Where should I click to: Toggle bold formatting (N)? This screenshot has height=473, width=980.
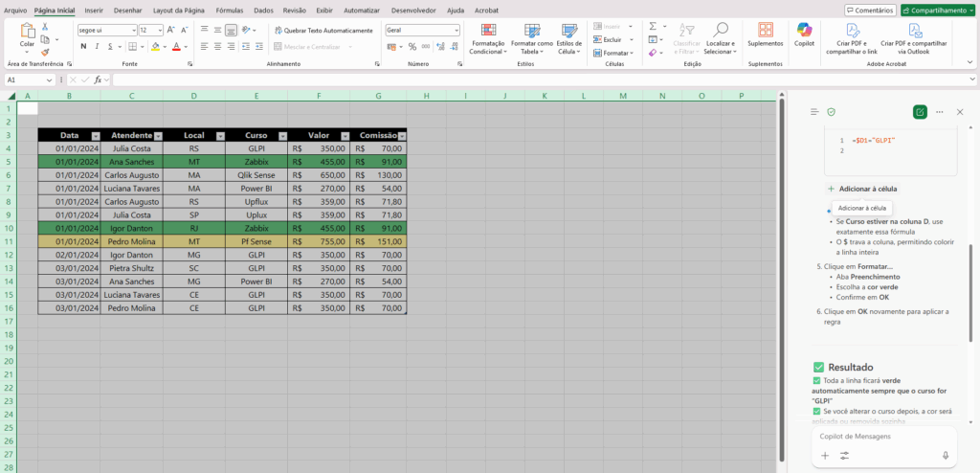tap(82, 46)
